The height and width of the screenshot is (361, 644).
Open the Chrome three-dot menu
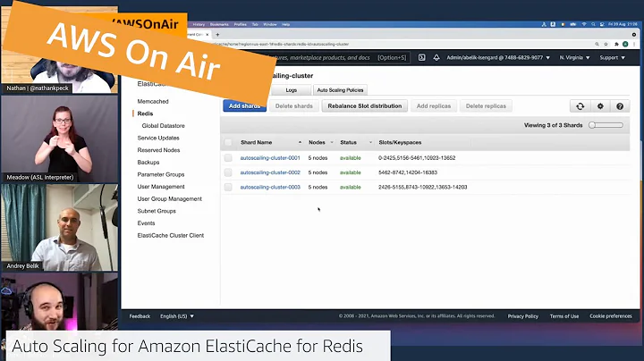(x=634, y=44)
